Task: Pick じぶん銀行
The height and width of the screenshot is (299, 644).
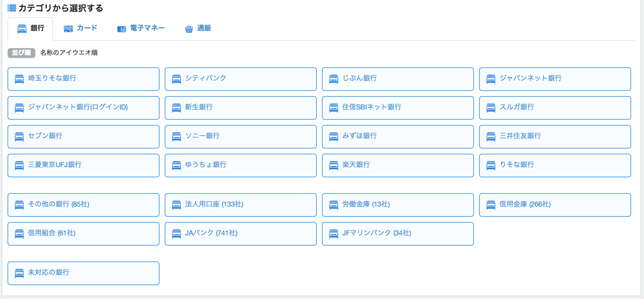Action: [398, 79]
